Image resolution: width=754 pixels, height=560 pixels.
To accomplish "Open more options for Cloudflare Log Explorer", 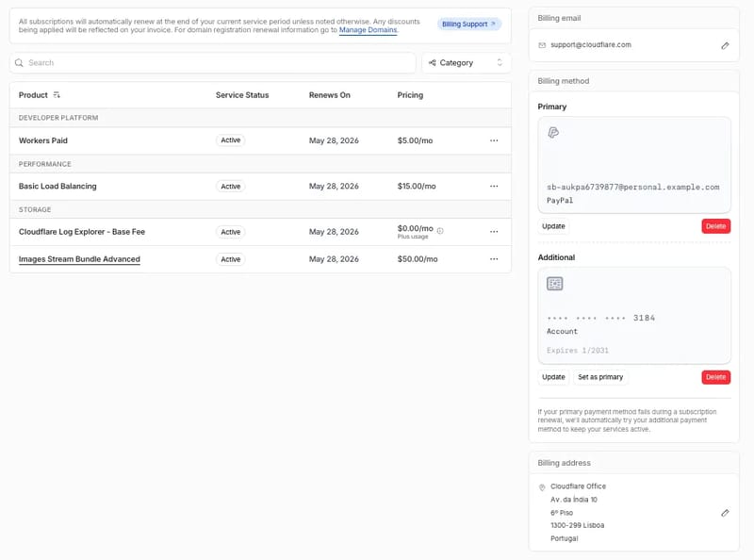I will point(494,232).
